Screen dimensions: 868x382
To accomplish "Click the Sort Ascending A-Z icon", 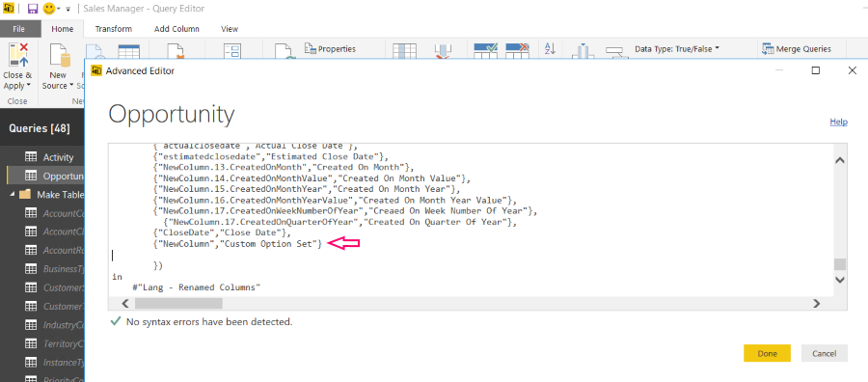I will pyautogui.click(x=550, y=49).
